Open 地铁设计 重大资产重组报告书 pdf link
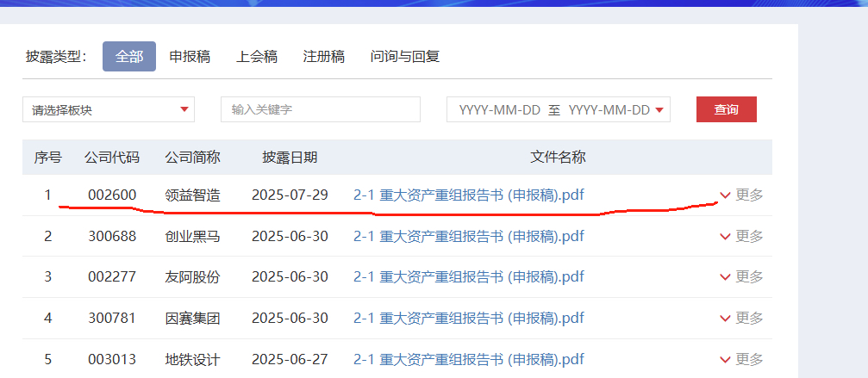Image resolution: width=868 pixels, height=378 pixels. click(469, 360)
